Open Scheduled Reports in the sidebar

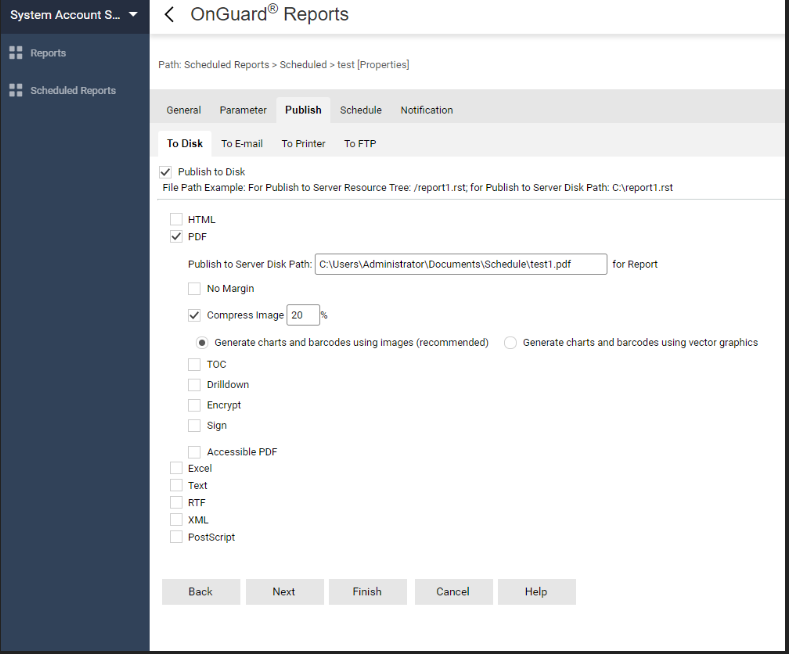click(73, 90)
